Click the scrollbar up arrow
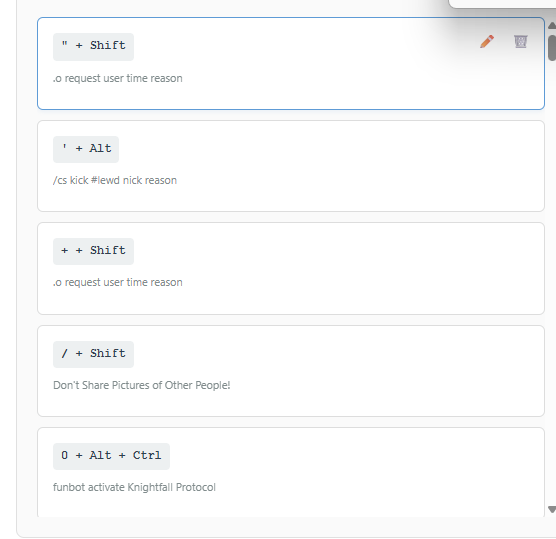The height and width of the screenshot is (539, 556). (552, 26)
